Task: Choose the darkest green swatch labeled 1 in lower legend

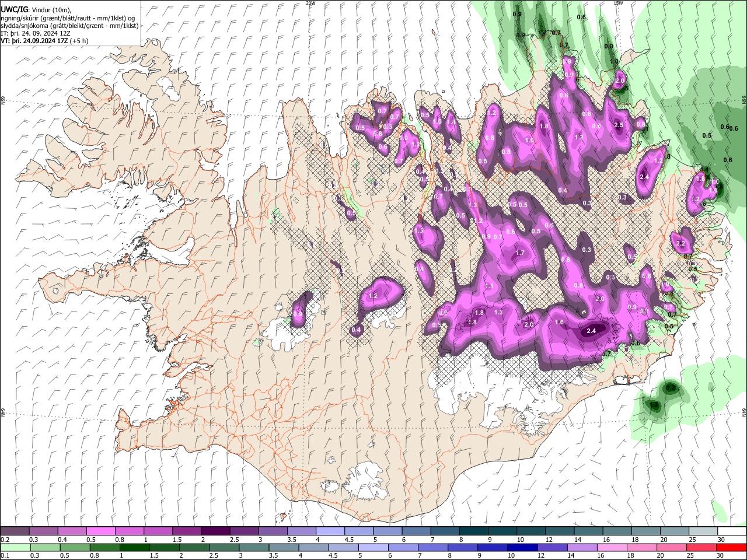Action: click(134, 547)
